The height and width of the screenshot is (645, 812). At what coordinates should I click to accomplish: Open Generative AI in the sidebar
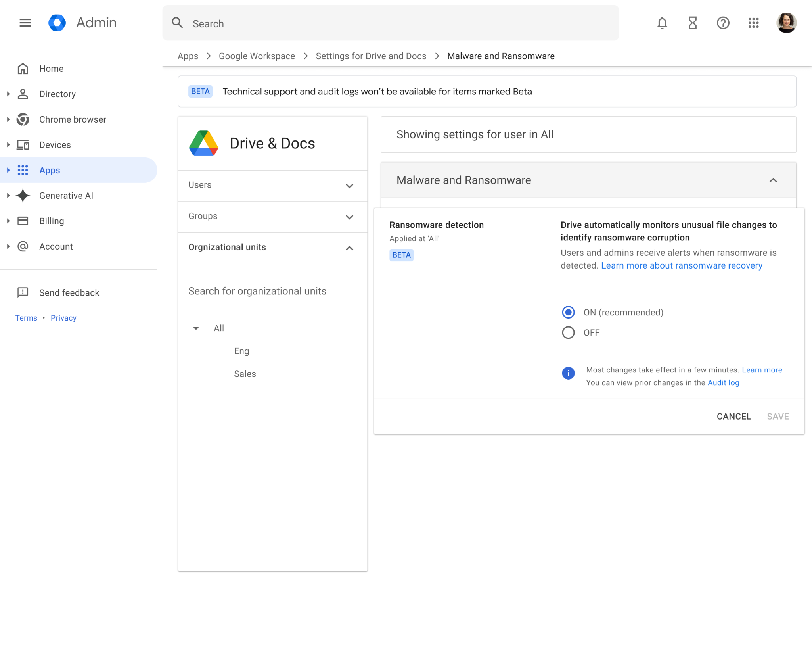point(66,196)
